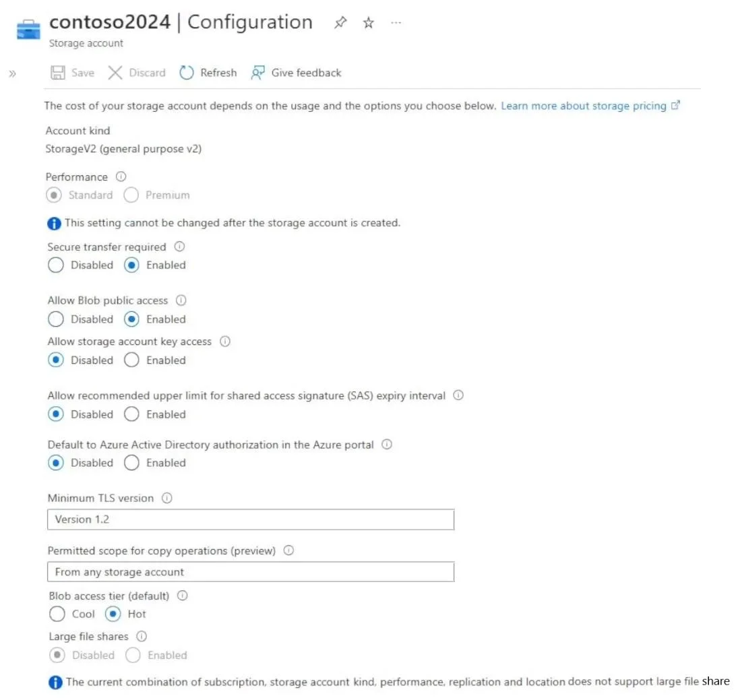Show info icon for Blob access tier
This screenshot has width=740, height=700.
[182, 596]
